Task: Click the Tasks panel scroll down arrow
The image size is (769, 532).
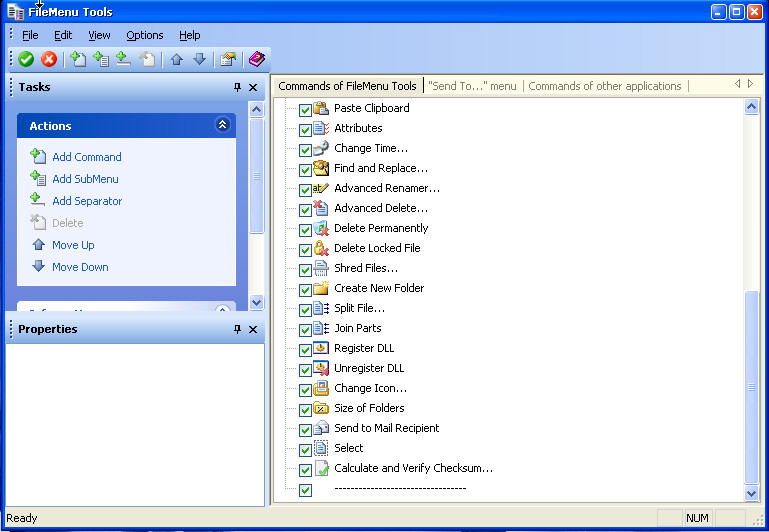Action: (x=256, y=302)
